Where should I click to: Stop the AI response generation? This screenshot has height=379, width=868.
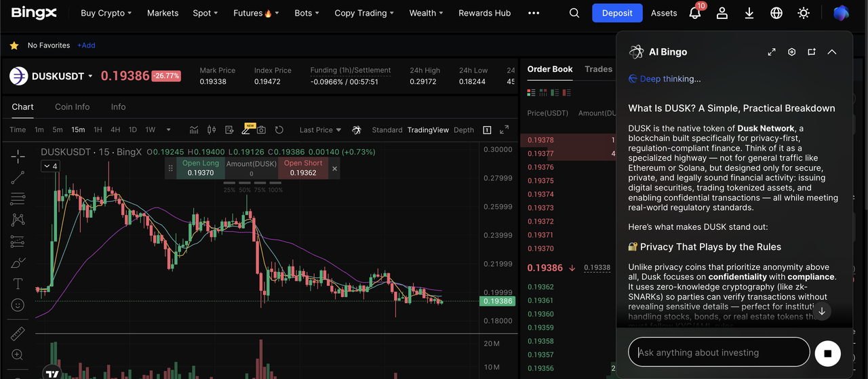pos(827,353)
